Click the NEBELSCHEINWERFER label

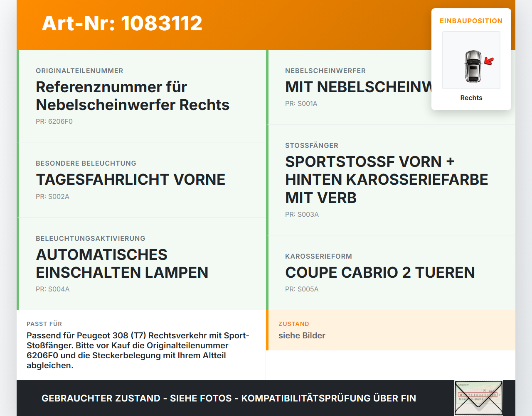point(325,71)
